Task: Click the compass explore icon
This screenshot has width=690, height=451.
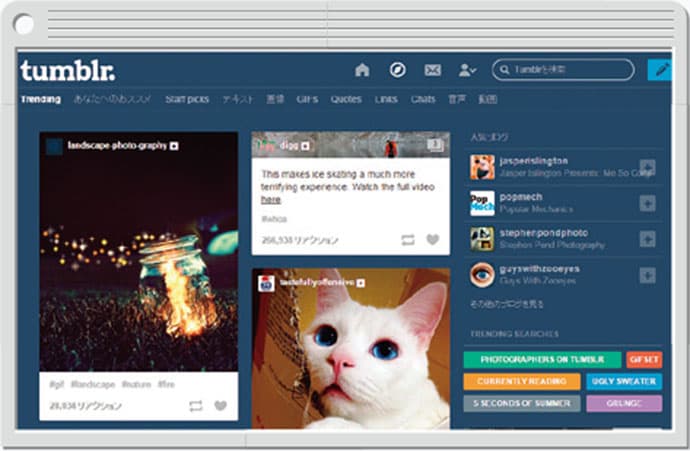Action: click(397, 70)
